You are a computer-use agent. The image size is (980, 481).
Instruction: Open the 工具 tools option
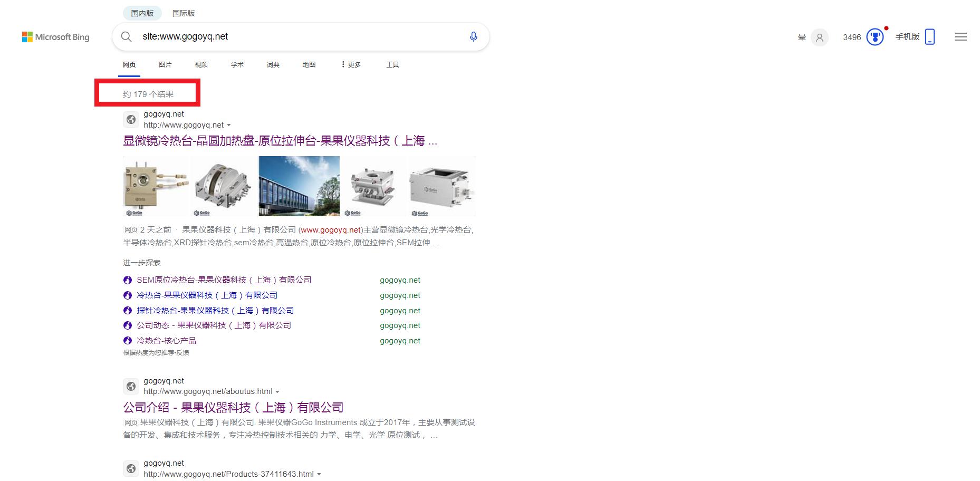tap(392, 64)
